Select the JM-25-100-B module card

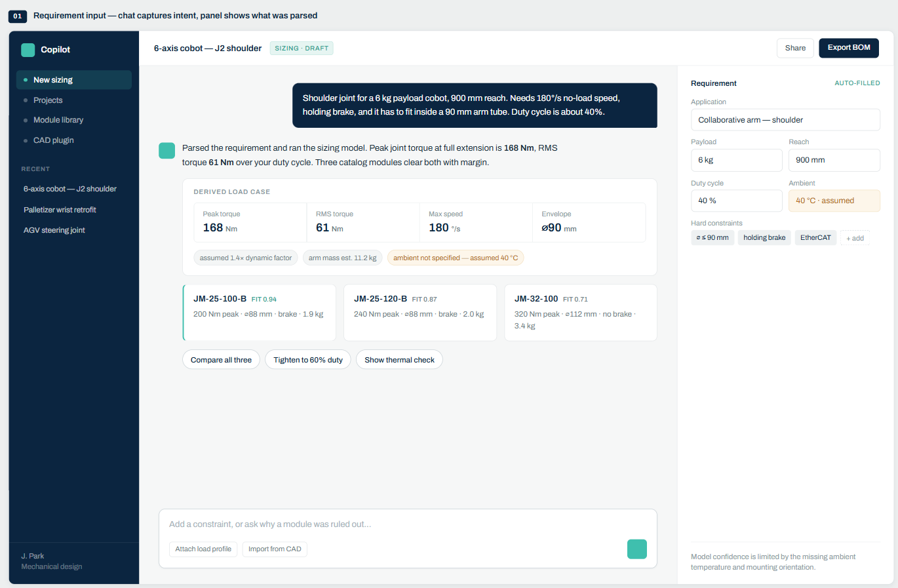click(x=260, y=313)
